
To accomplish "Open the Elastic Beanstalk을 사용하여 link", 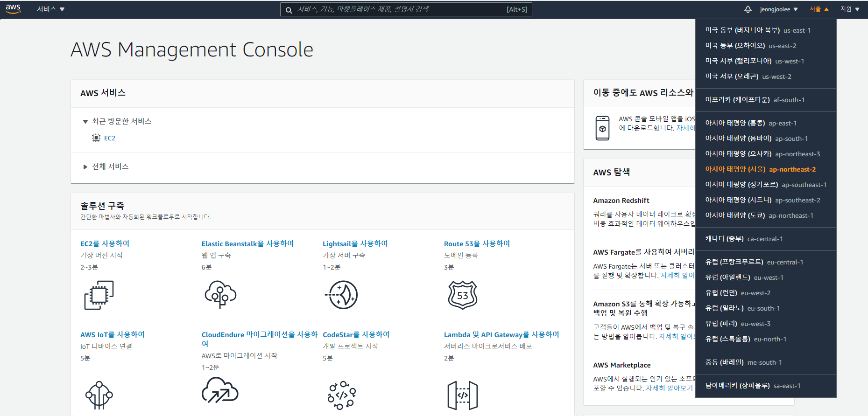I will 247,243.
